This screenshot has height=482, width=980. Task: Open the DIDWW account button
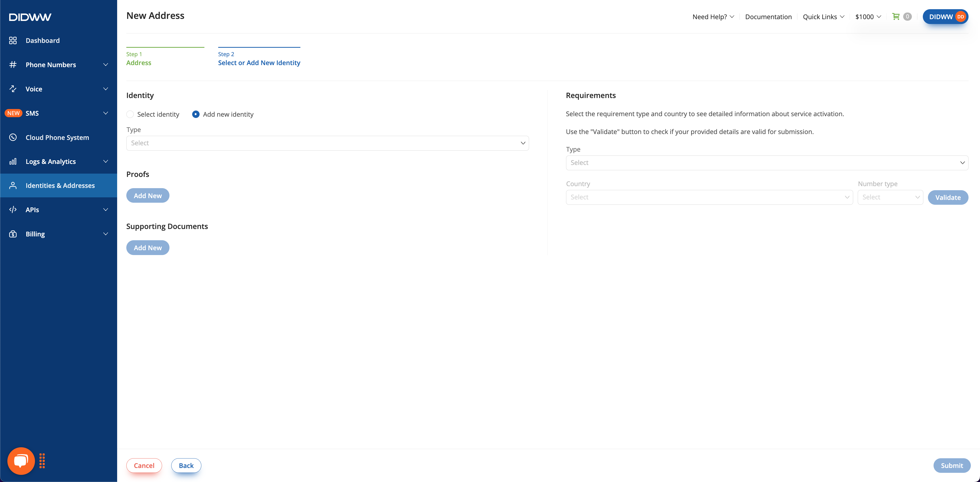(945, 17)
